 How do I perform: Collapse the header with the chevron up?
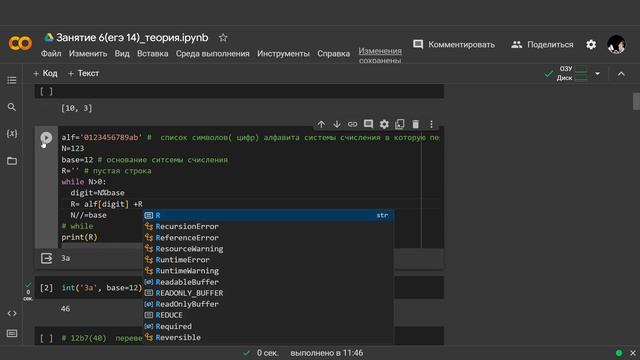tap(621, 74)
